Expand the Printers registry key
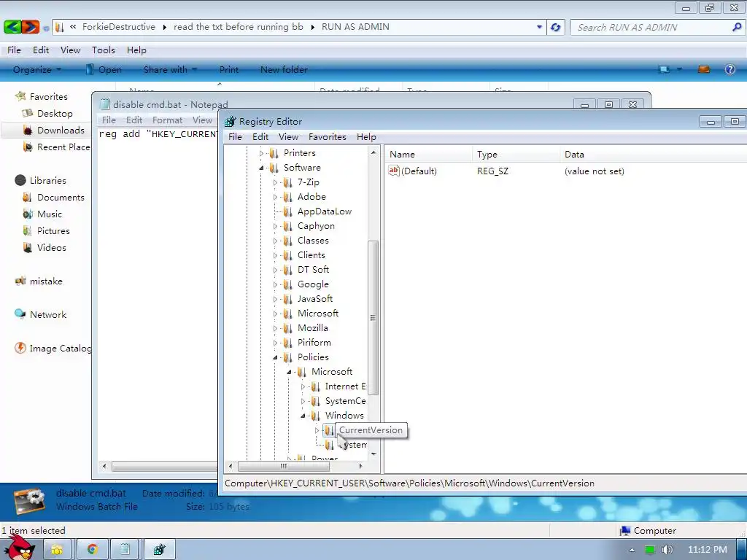The width and height of the screenshot is (747, 560). [261, 153]
